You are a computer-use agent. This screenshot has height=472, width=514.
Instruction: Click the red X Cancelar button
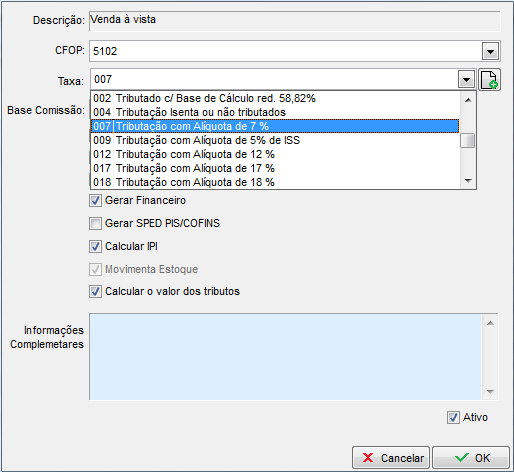(391, 458)
